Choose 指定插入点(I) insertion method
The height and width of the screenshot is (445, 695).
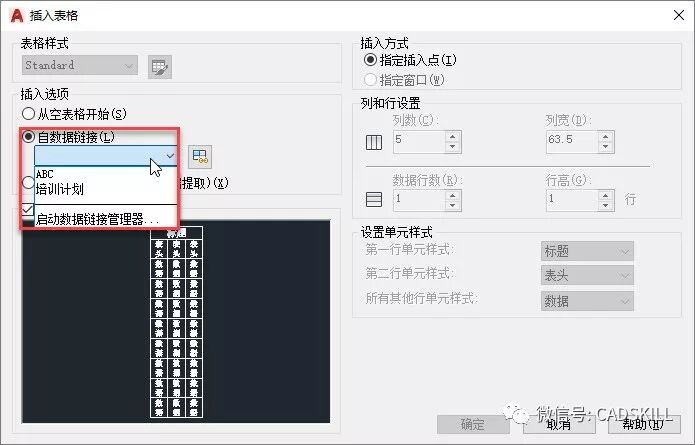coord(410,60)
